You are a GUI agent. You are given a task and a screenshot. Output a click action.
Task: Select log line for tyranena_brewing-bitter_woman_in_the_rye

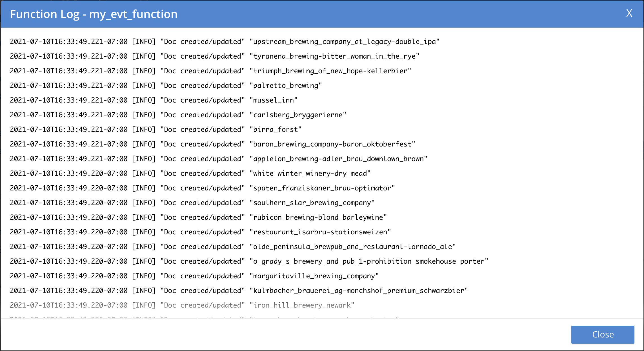coord(215,56)
